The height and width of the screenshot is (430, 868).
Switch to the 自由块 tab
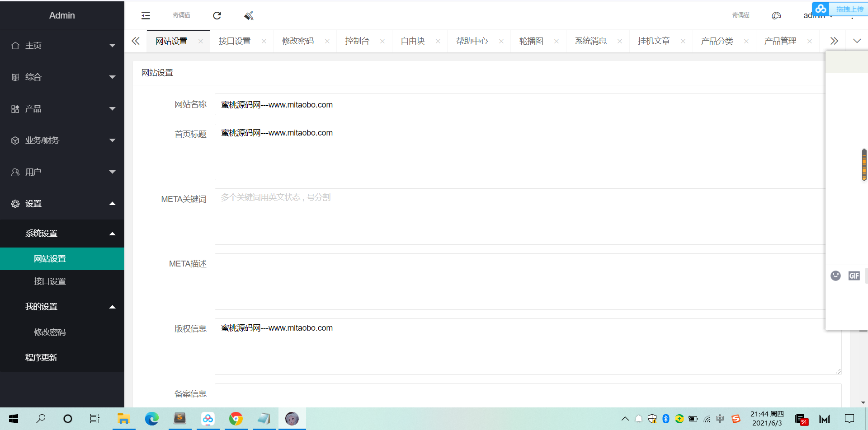[x=413, y=41]
